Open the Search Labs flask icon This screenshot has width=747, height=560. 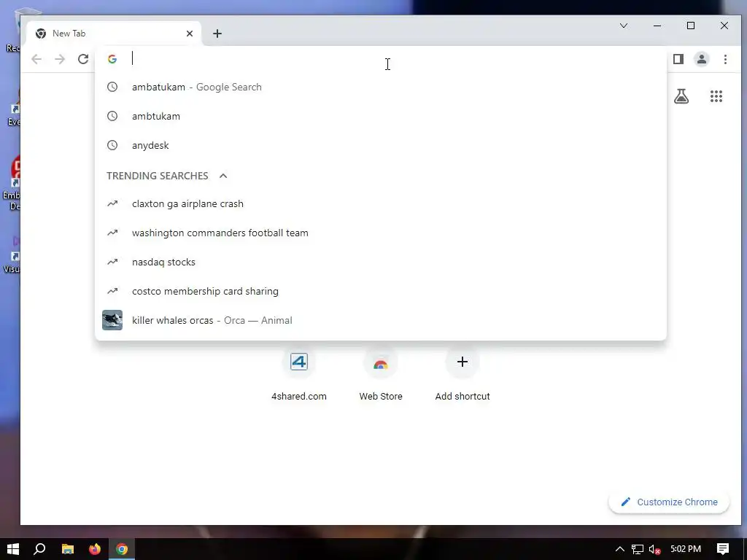(681, 97)
